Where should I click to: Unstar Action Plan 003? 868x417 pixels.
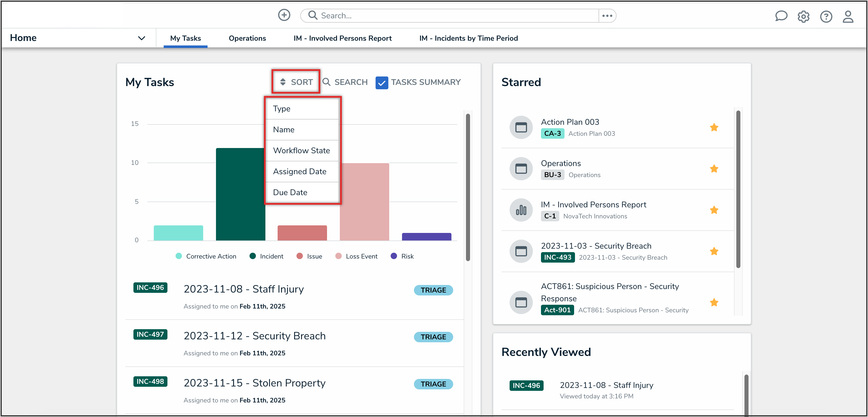[714, 127]
